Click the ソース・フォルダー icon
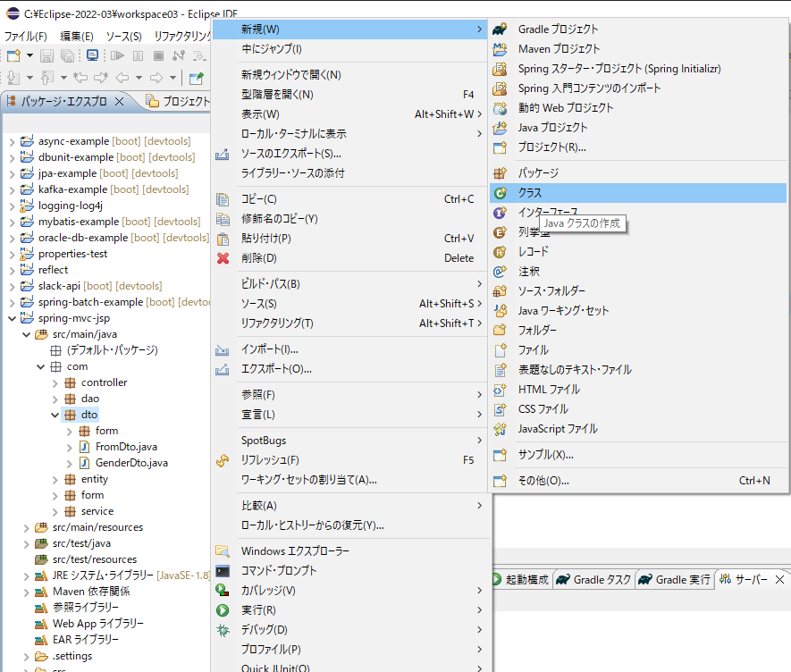Screen dimensions: 791x672 (x=500, y=291)
